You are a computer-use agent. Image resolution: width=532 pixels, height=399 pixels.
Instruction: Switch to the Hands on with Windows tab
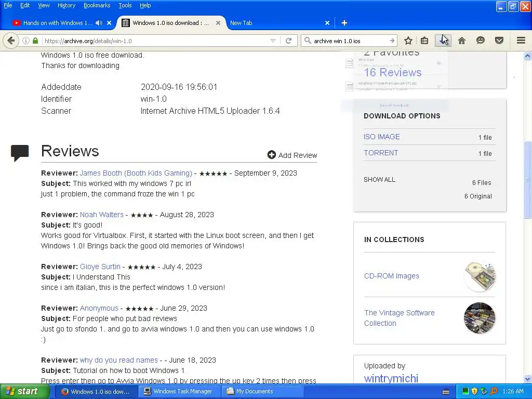[58, 23]
